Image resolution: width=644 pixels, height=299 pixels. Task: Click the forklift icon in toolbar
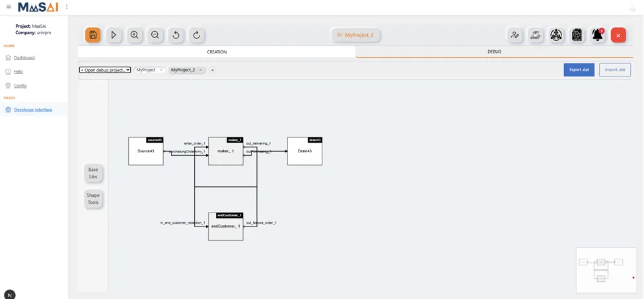(535, 35)
